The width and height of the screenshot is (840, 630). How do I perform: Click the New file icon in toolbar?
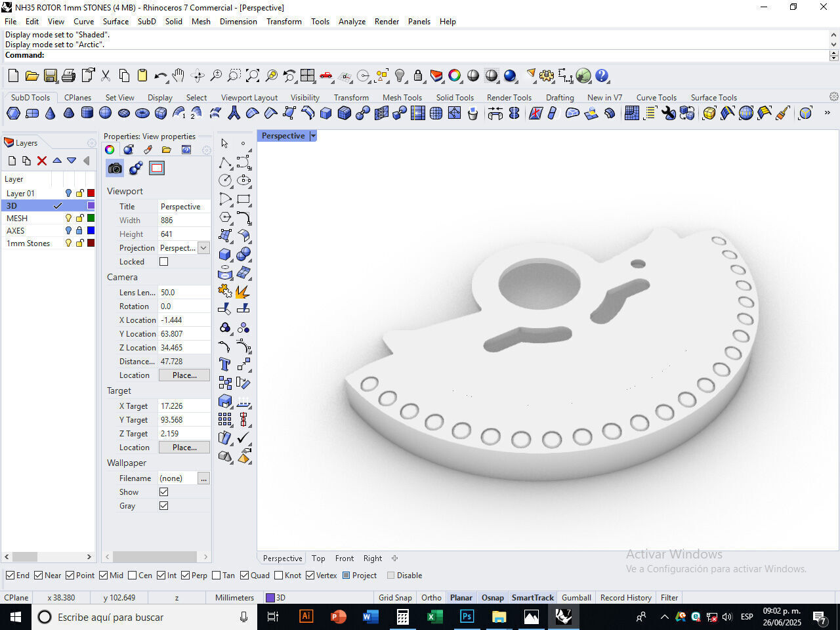(13, 75)
